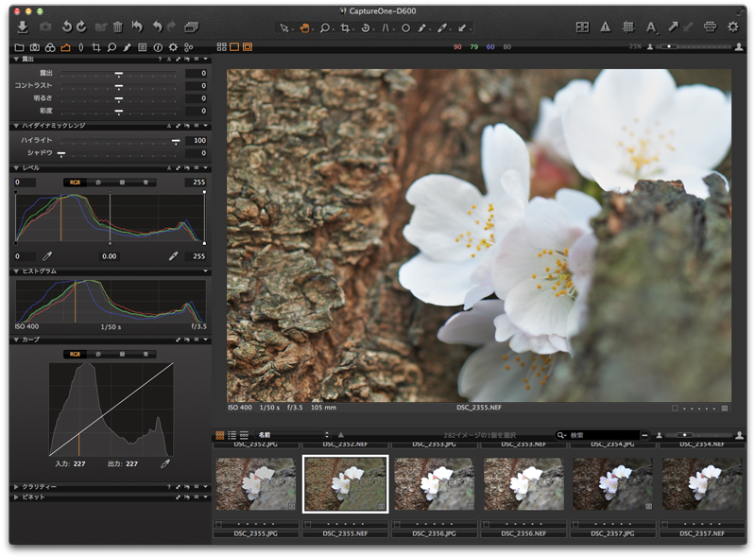The width and height of the screenshot is (756, 558).
Task: Toggle checkbox below DSC_2355.JPG thumbnail
Action: (218, 523)
